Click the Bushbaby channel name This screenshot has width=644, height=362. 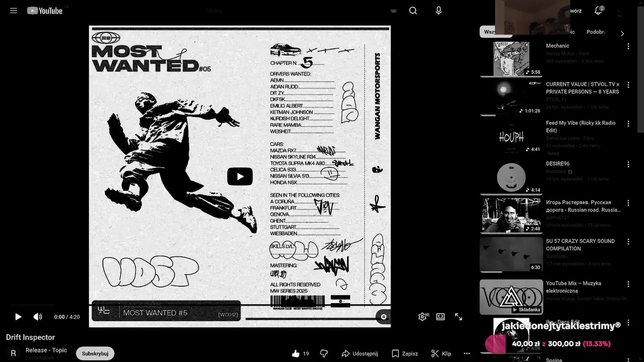point(556,171)
